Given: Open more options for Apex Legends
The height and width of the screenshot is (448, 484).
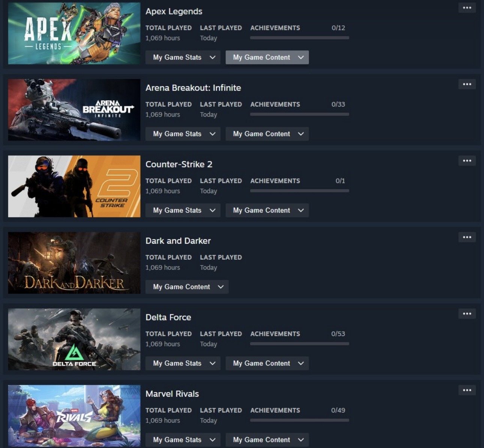Looking at the screenshot, I should pos(467,8).
